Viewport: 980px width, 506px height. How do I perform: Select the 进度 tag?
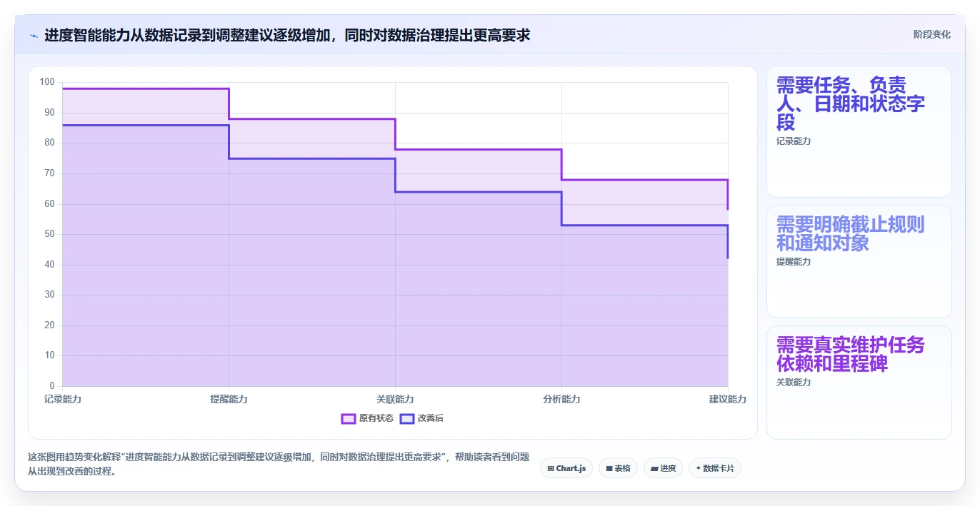[663, 468]
